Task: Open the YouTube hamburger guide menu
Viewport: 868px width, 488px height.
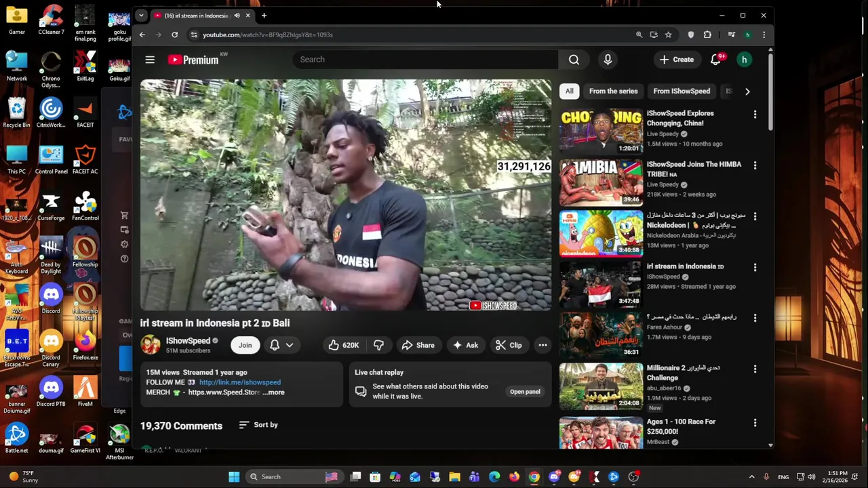Action: tap(150, 60)
